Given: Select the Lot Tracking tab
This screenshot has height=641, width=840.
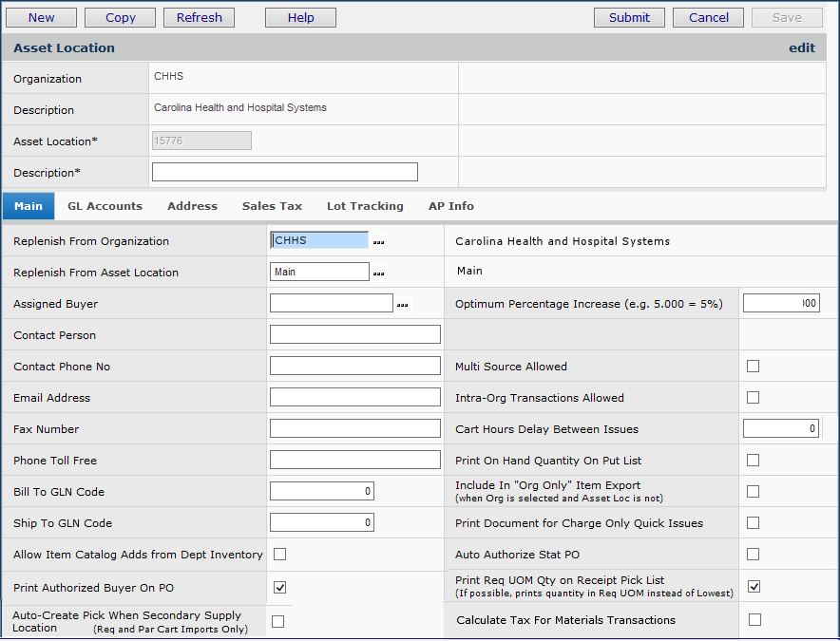Looking at the screenshot, I should pyautogui.click(x=365, y=206).
